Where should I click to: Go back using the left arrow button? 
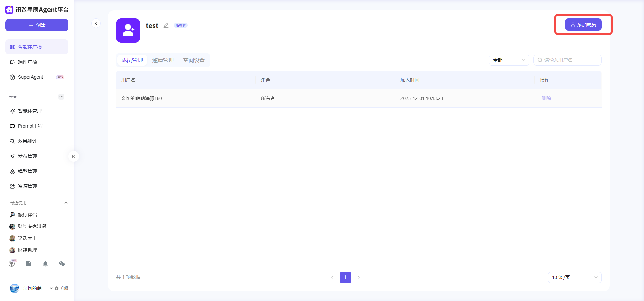click(96, 23)
